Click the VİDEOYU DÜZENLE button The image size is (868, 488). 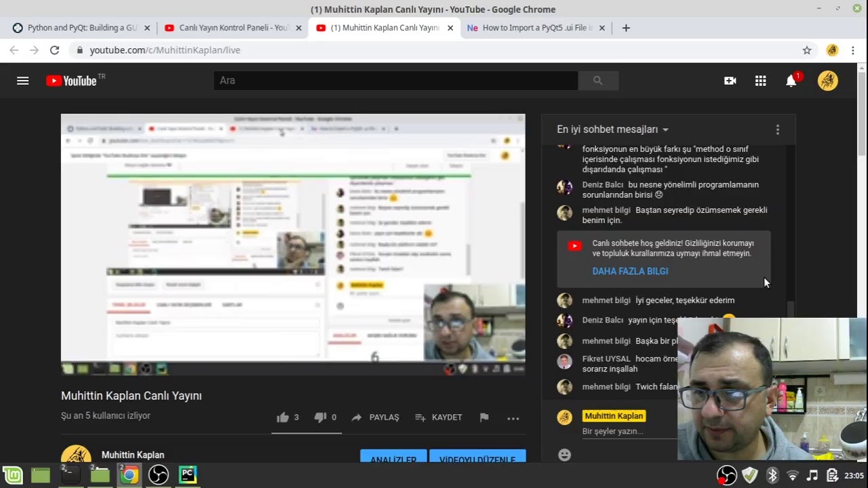[x=477, y=455]
